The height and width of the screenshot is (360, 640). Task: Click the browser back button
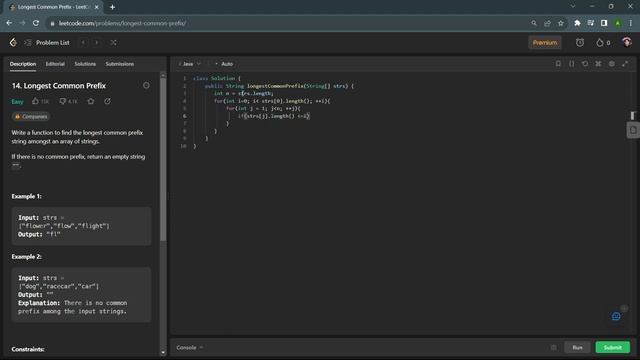(9, 23)
